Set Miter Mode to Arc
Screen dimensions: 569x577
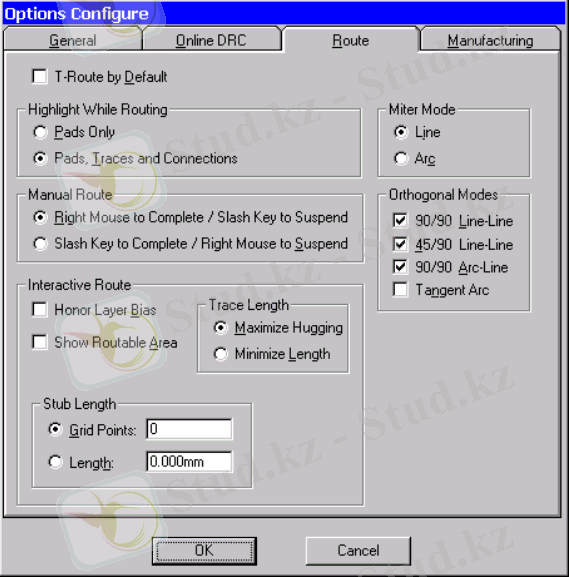(x=401, y=159)
